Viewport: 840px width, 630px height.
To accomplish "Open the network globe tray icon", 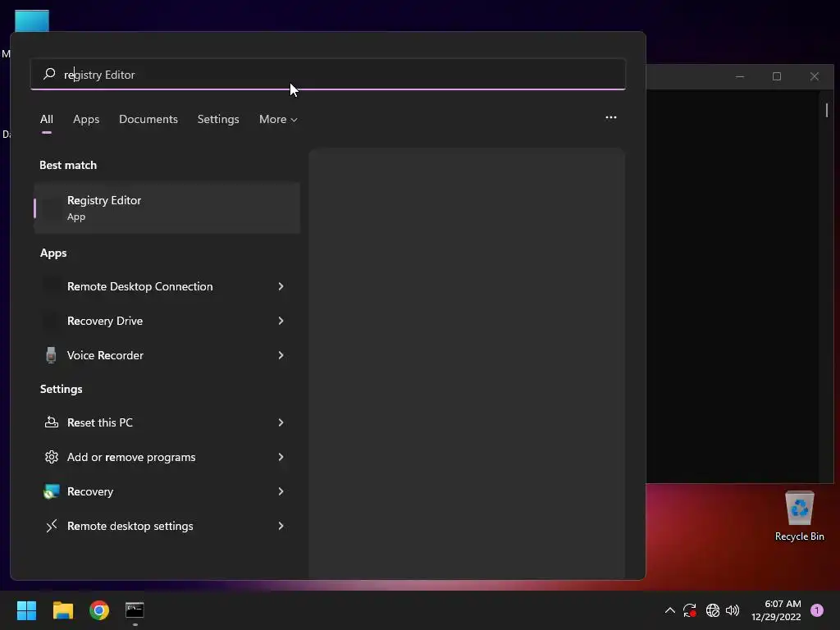I will click(x=713, y=610).
